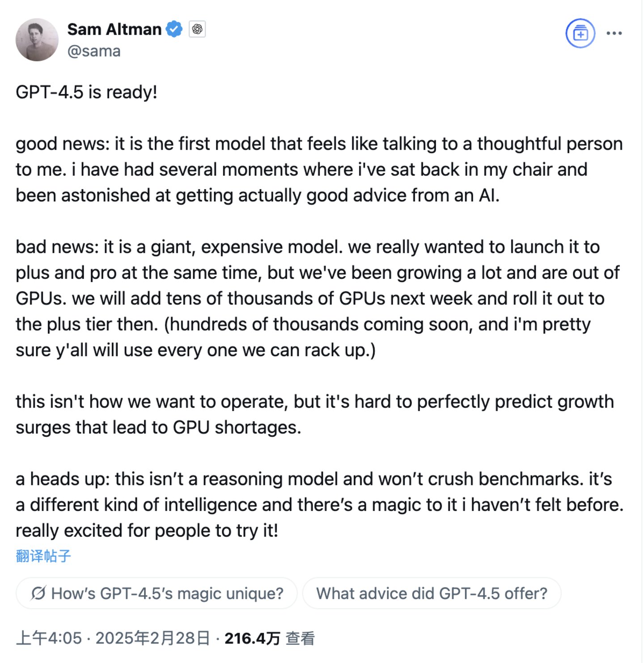The width and height of the screenshot is (644, 663).
Task: Click the blue verified checkmark badge
Action: 174,30
